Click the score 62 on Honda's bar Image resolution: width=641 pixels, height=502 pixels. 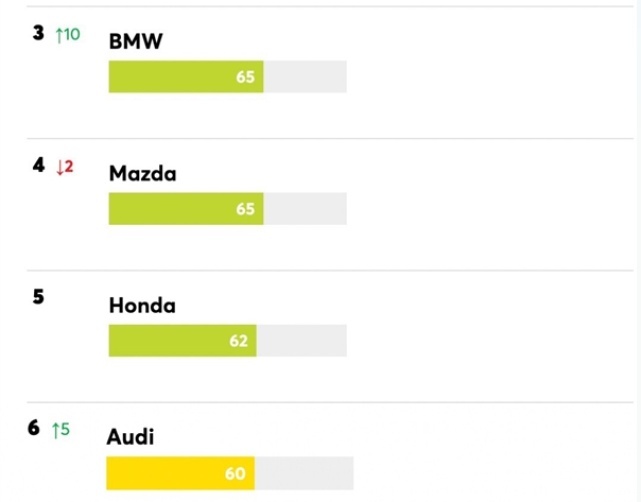(x=239, y=341)
